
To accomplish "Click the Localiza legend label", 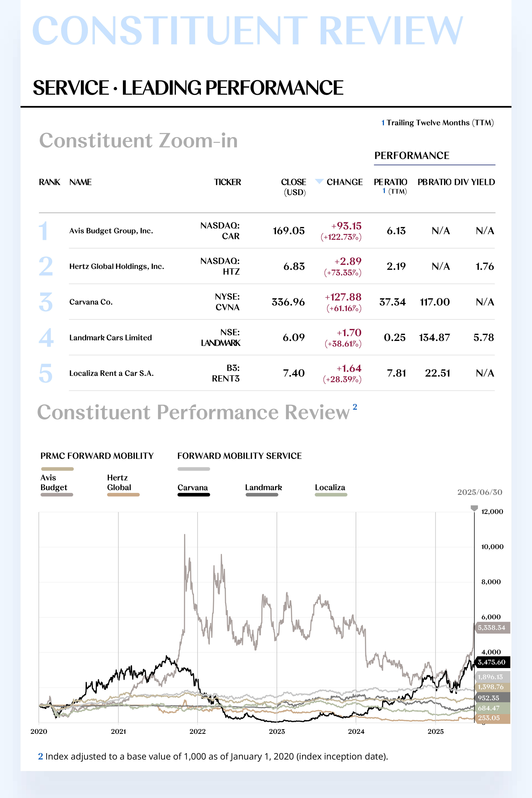I will [x=330, y=487].
